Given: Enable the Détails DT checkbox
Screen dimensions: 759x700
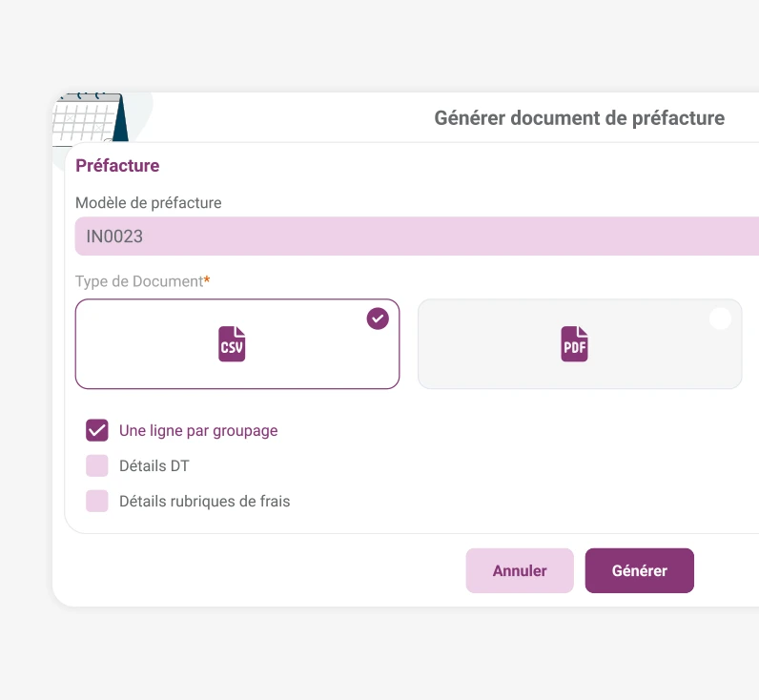Looking at the screenshot, I should (x=97, y=465).
